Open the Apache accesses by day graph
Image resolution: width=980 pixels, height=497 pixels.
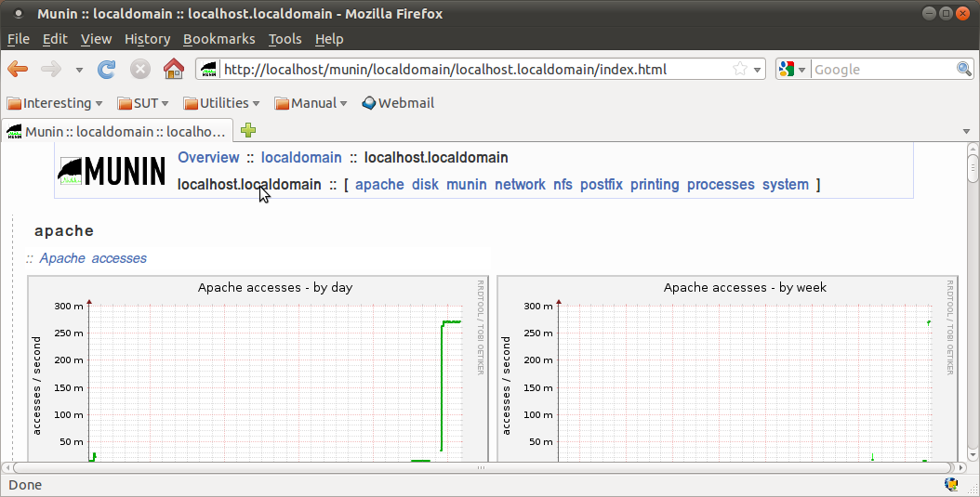(258, 369)
